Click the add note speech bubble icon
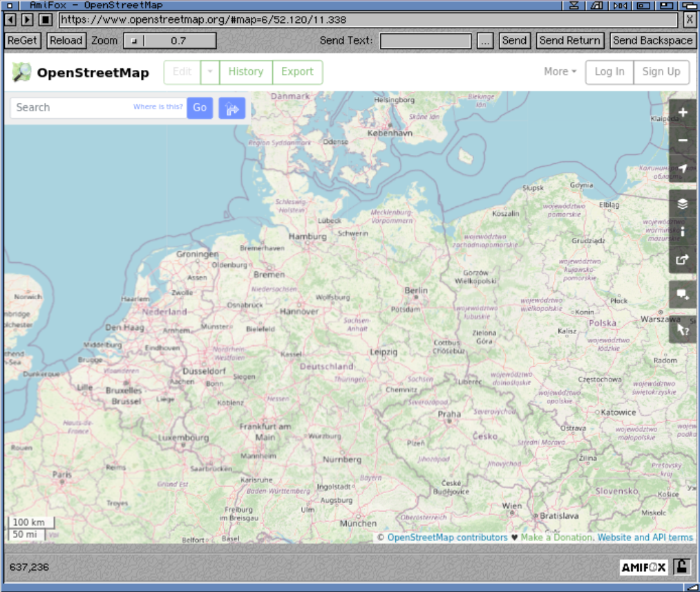This screenshot has height=592, width=700. (x=683, y=295)
